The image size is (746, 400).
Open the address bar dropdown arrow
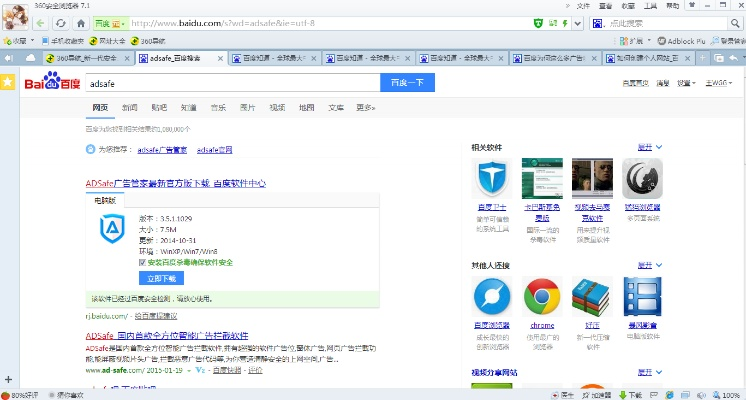coord(578,23)
